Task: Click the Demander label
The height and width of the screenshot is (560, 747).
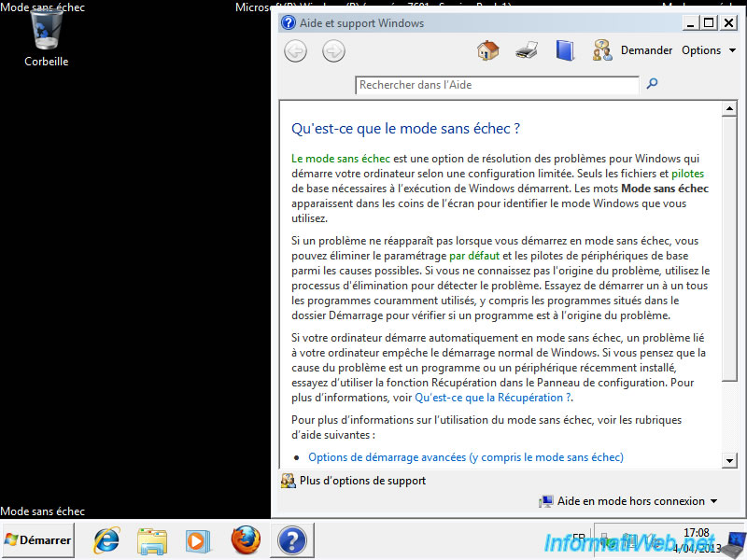Action: click(x=646, y=50)
